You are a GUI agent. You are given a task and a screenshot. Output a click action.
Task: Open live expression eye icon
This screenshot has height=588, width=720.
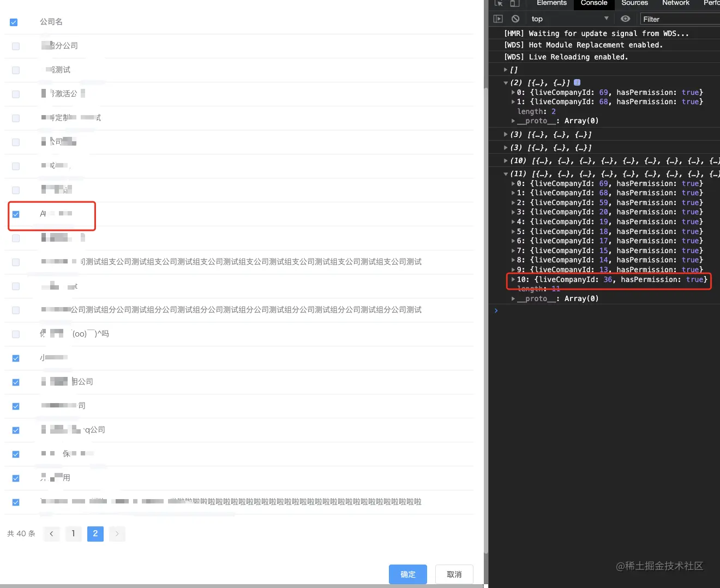[626, 19]
